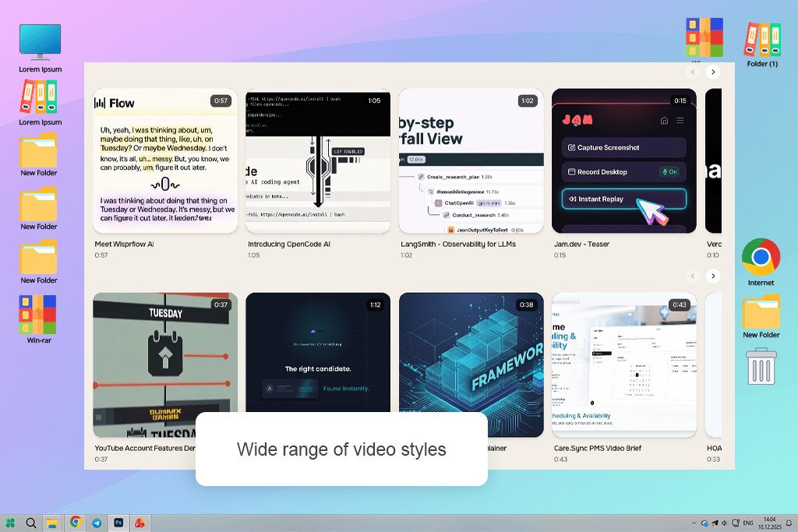
Task: Show previous videos in the Care.Sync row
Action: (x=693, y=277)
